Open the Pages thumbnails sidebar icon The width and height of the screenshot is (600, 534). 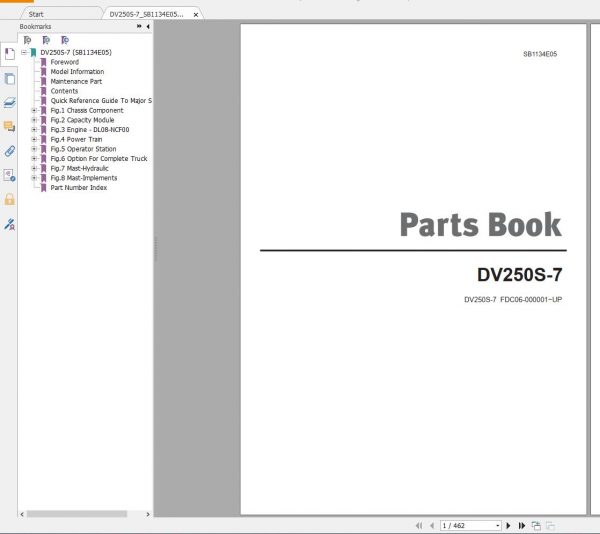pyautogui.click(x=10, y=79)
